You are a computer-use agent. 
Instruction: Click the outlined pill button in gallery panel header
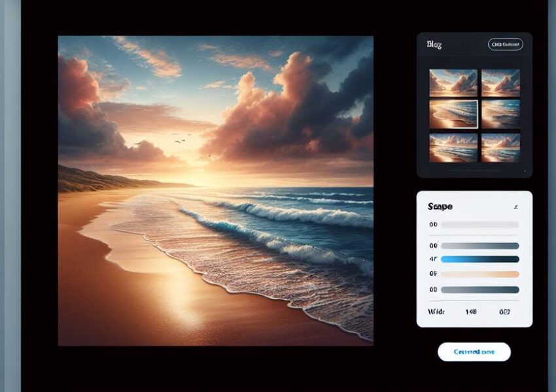505,44
